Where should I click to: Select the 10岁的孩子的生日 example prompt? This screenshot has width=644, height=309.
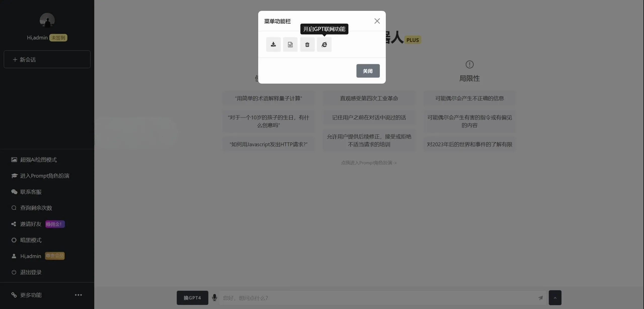268,121
